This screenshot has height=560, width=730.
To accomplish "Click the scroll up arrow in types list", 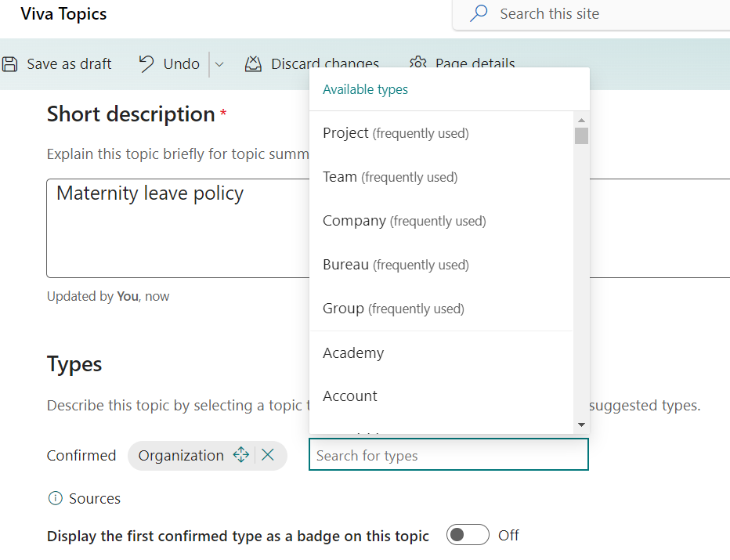I will [581, 120].
